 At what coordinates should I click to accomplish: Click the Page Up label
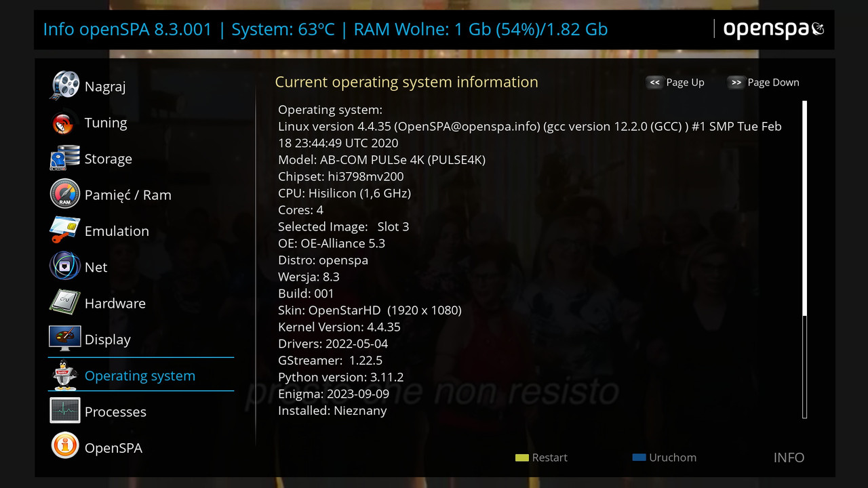tap(685, 83)
